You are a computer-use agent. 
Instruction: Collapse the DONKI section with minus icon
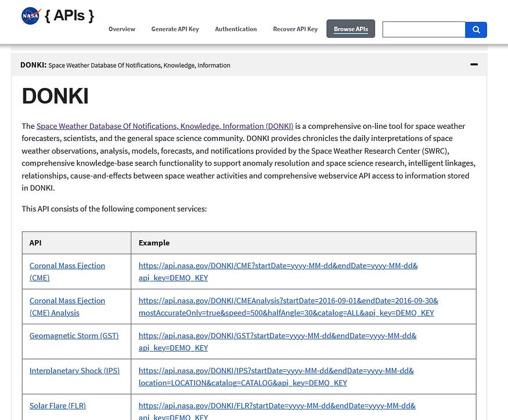(474, 64)
